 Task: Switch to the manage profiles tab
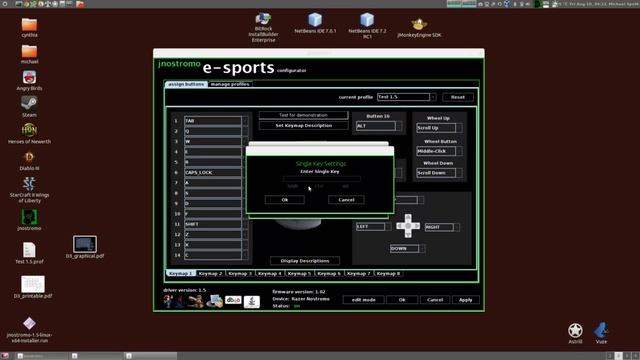pyautogui.click(x=230, y=84)
